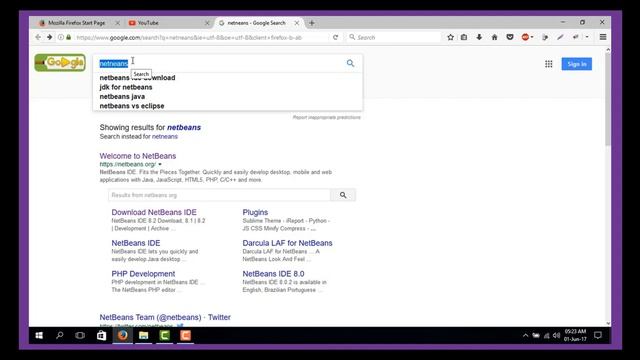Open Firefox hamburger menu
Image resolution: width=640 pixels, height=360 pixels.
(x=603, y=37)
